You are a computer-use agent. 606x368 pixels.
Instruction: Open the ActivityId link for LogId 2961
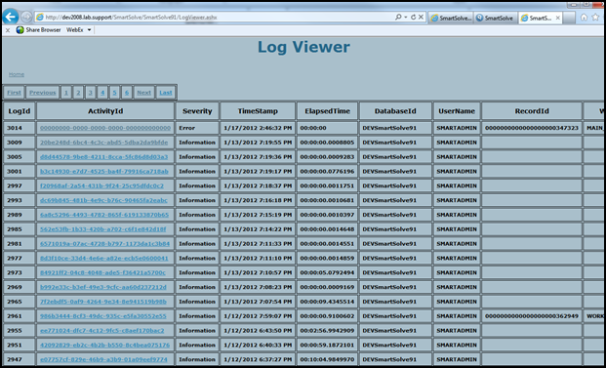(103, 316)
